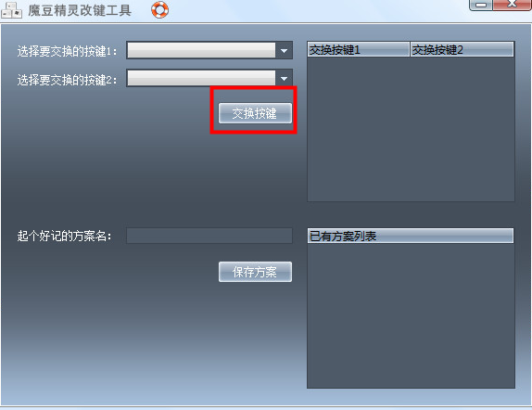This screenshot has height=410, width=532.
Task: Minimize the 魔豆精灵改键工具 window
Action: pos(481,5)
